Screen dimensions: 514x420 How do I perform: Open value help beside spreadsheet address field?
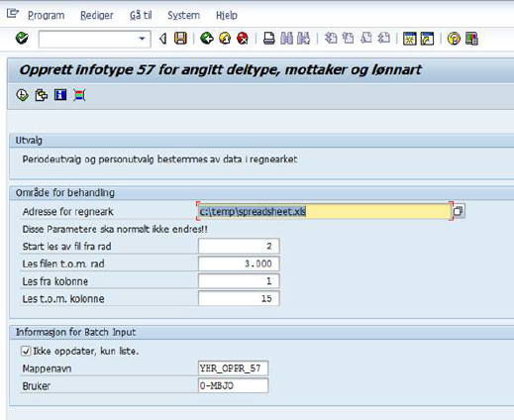tap(459, 211)
